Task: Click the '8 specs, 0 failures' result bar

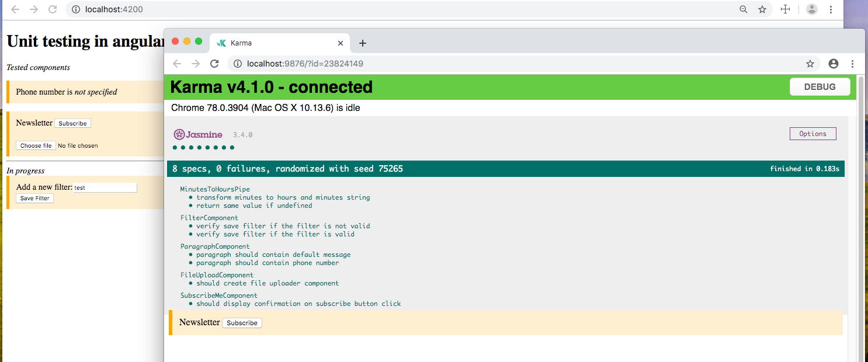Action: tap(506, 169)
